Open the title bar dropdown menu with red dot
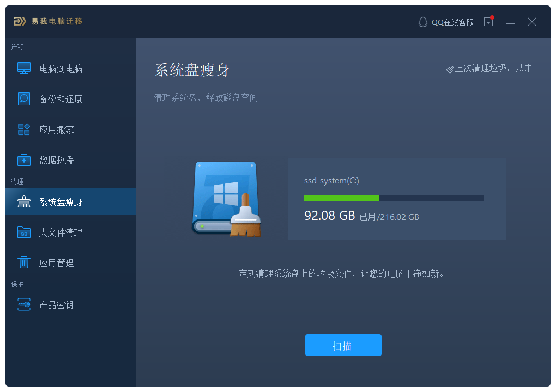556x392 pixels. (x=489, y=22)
